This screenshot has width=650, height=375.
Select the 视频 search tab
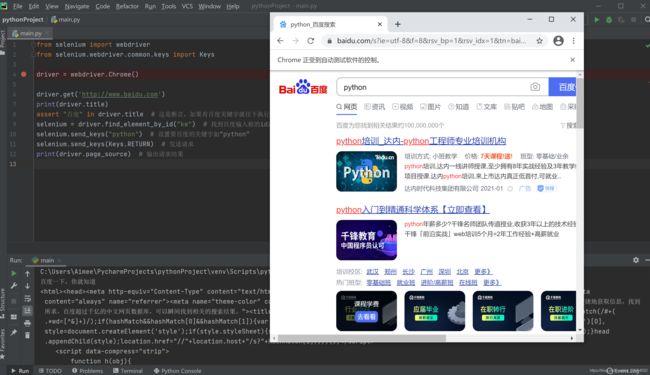pyautogui.click(x=403, y=107)
